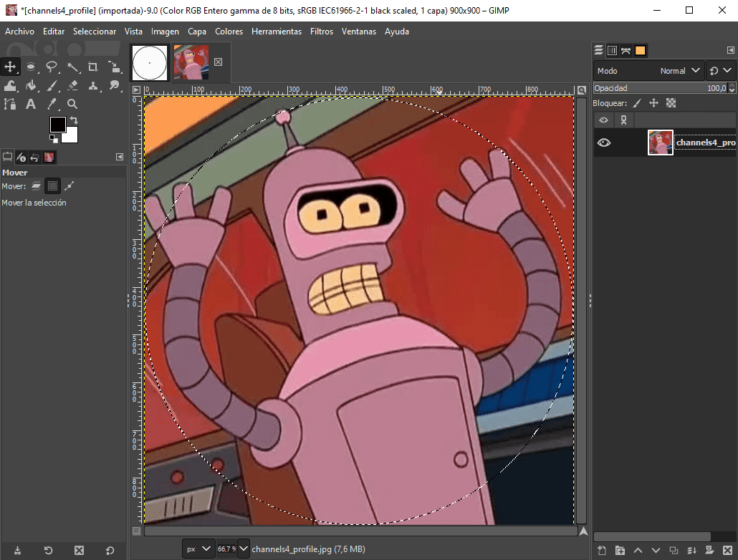Screen dimensions: 738x560
Task: Switch to the orange Colors tab
Action: click(x=640, y=50)
